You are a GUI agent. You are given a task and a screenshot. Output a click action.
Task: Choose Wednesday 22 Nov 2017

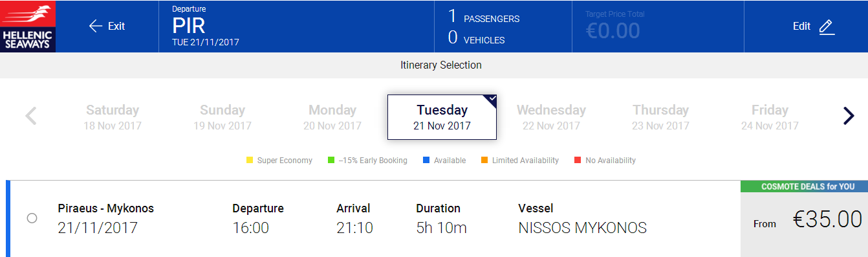click(x=551, y=117)
